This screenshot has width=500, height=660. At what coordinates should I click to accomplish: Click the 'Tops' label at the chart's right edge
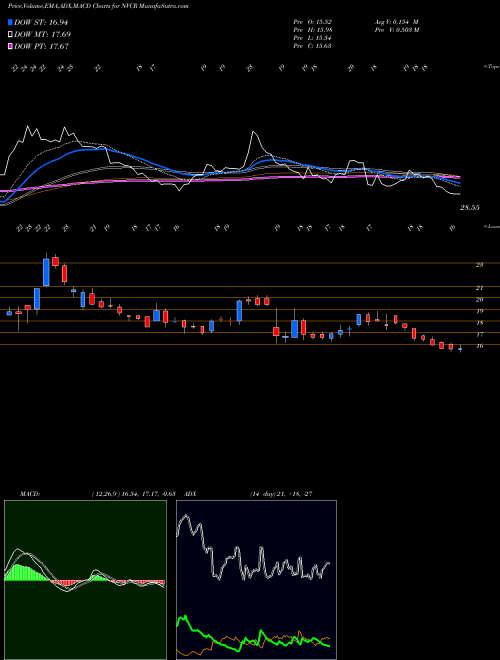(x=491, y=67)
